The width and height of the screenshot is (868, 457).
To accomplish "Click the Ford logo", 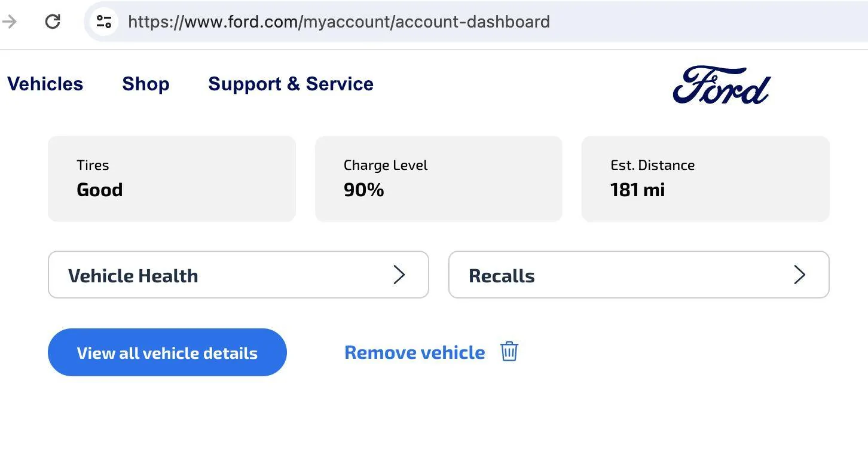I will click(x=722, y=84).
